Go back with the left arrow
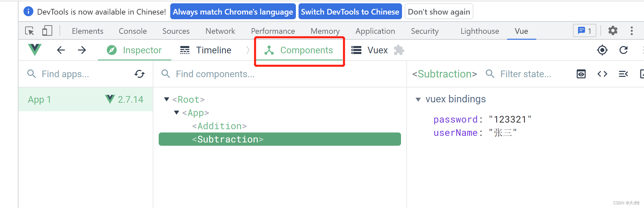Viewport: 644px width, 208px height. pyautogui.click(x=61, y=50)
